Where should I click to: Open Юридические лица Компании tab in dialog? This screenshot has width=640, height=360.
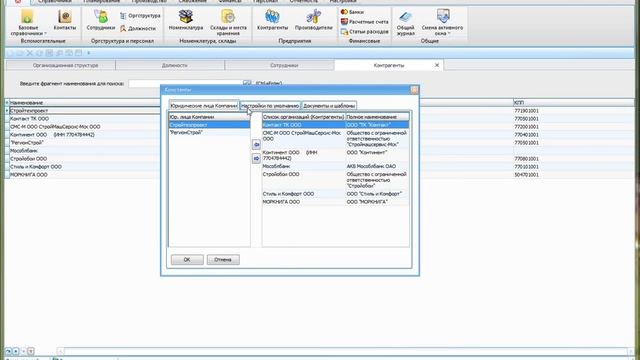pyautogui.click(x=204, y=106)
